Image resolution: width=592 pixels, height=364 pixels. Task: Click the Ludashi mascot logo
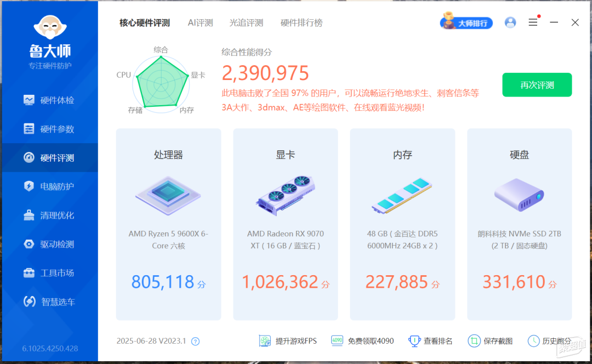pos(50,27)
